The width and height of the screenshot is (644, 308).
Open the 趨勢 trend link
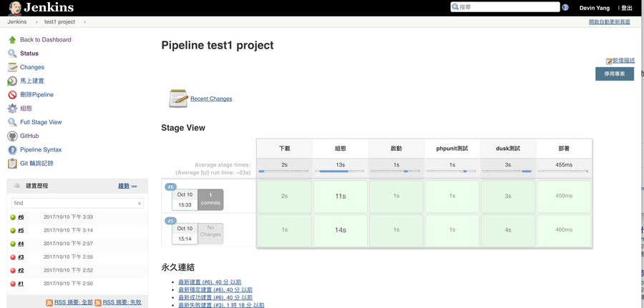[124, 186]
